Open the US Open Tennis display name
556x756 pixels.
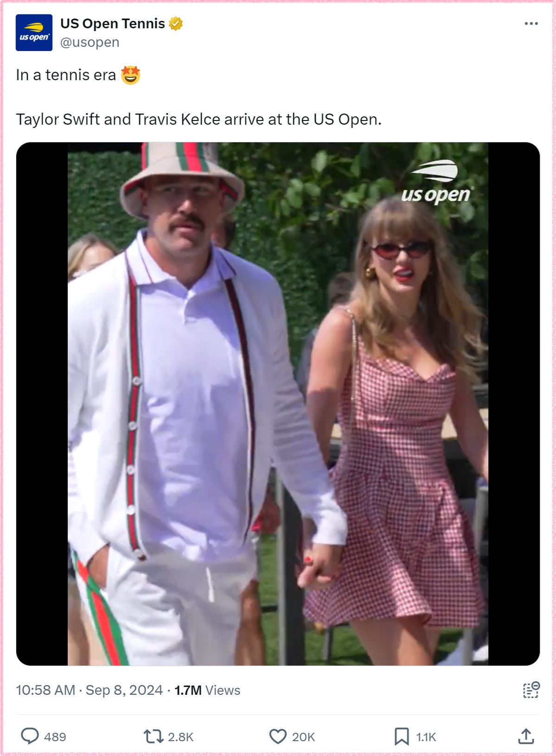[x=113, y=24]
